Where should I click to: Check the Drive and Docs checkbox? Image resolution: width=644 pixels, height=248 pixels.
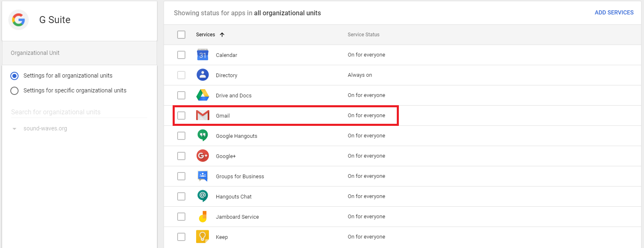click(181, 95)
